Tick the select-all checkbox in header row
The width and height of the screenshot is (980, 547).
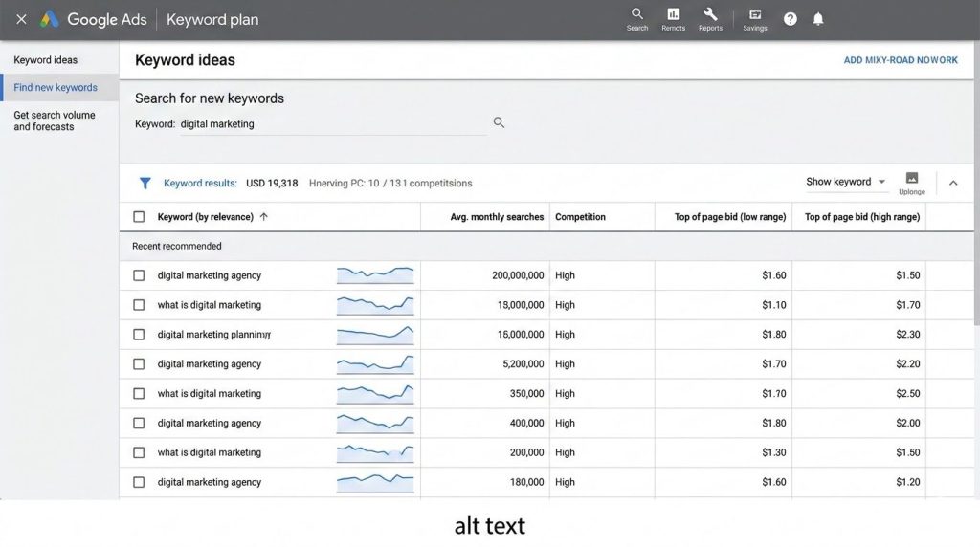tap(139, 217)
